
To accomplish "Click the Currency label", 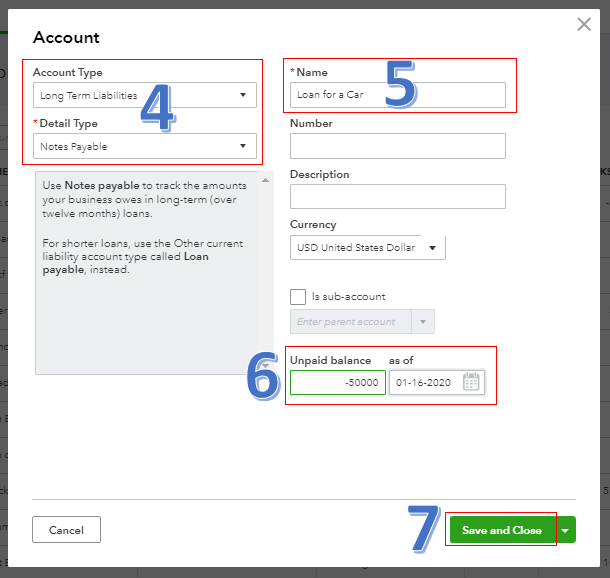I will pos(313,224).
